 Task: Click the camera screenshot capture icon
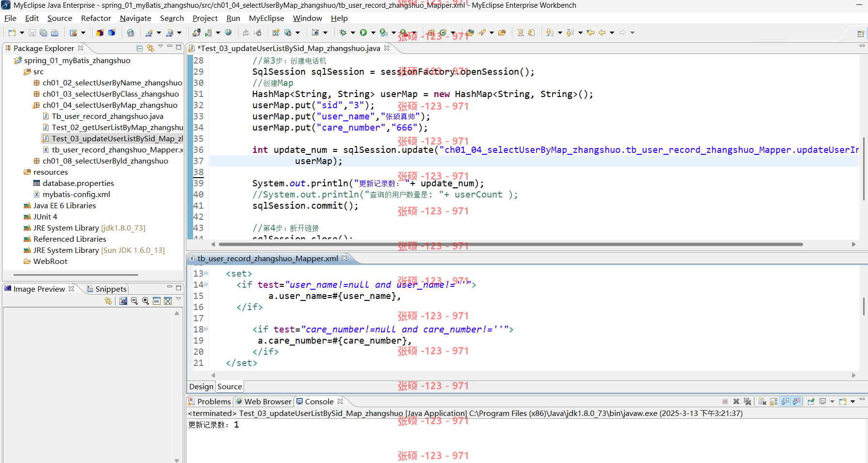[x=315, y=33]
